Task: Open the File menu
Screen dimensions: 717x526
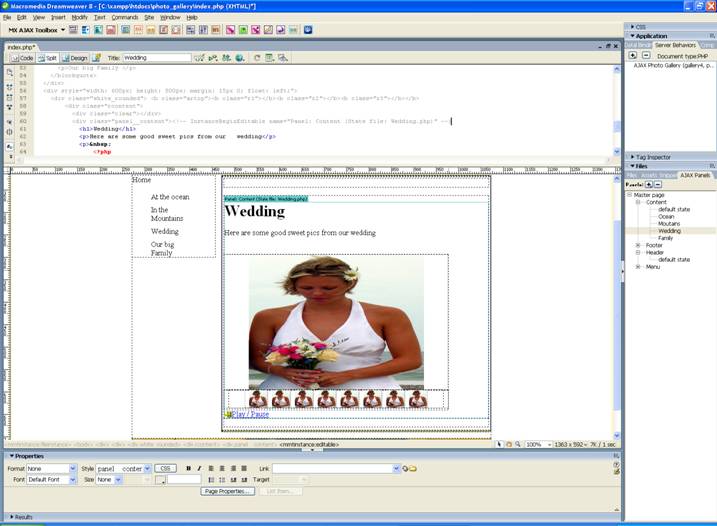Action: coord(7,17)
